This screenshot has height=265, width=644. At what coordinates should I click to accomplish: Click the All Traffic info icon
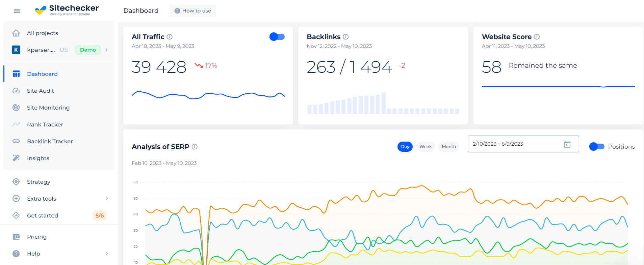tap(170, 37)
